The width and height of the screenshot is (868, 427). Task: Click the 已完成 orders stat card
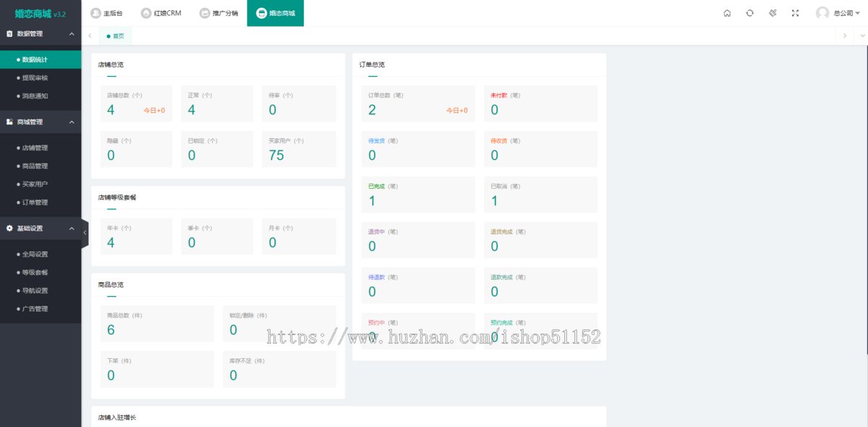pos(418,195)
